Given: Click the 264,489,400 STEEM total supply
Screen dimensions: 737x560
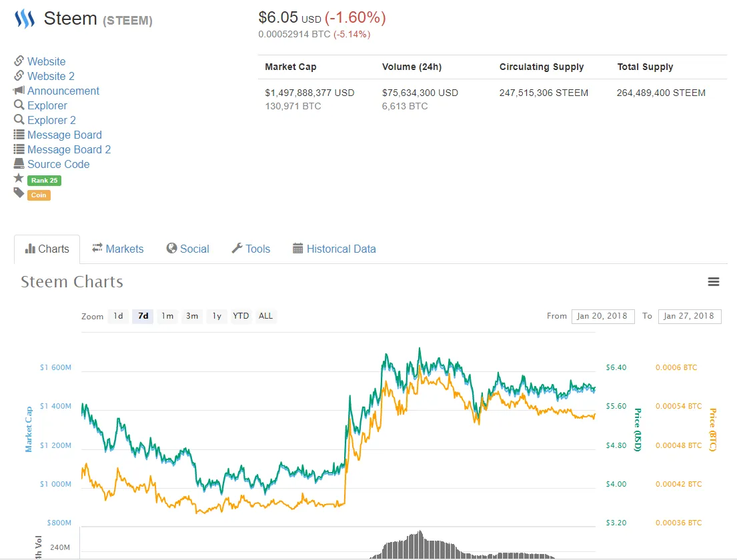Looking at the screenshot, I should tap(661, 93).
